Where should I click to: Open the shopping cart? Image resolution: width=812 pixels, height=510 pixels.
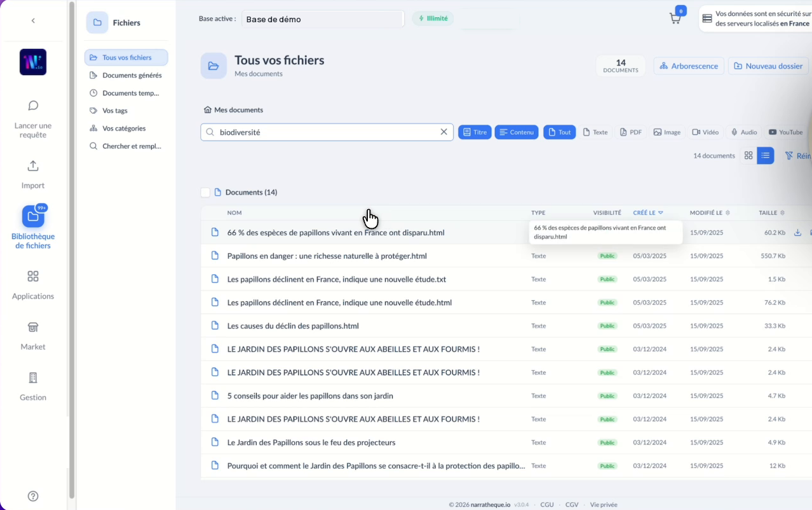click(675, 18)
